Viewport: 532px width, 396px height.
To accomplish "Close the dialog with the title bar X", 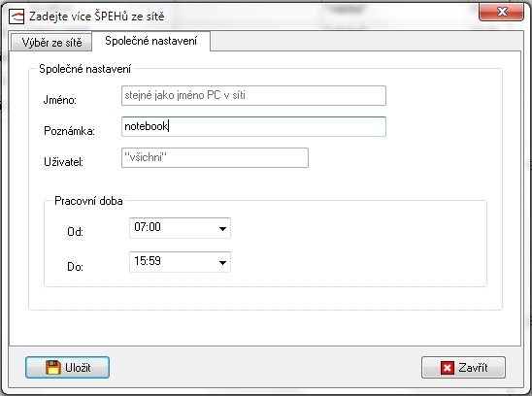I will click(501, 13).
